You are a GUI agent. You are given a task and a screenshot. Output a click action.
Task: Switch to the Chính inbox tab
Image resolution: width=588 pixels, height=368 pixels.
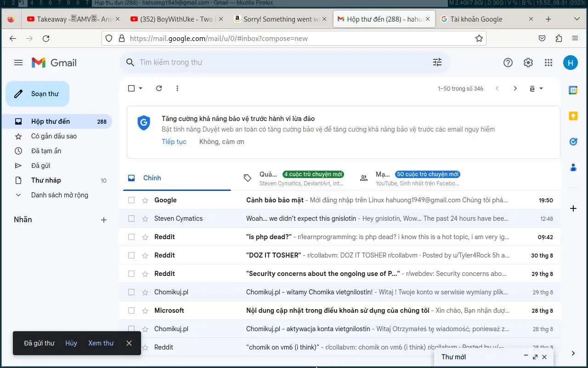click(177, 178)
